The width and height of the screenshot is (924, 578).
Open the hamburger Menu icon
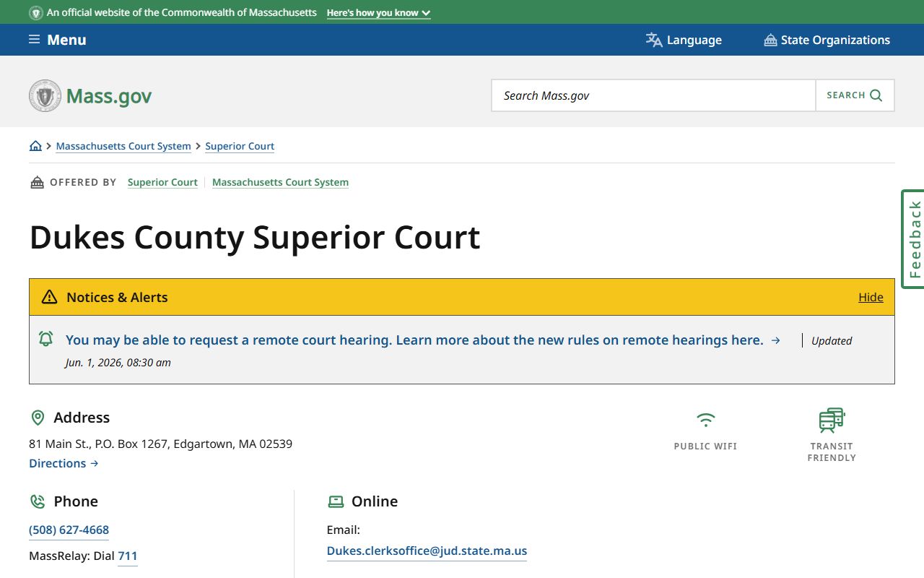(34, 40)
